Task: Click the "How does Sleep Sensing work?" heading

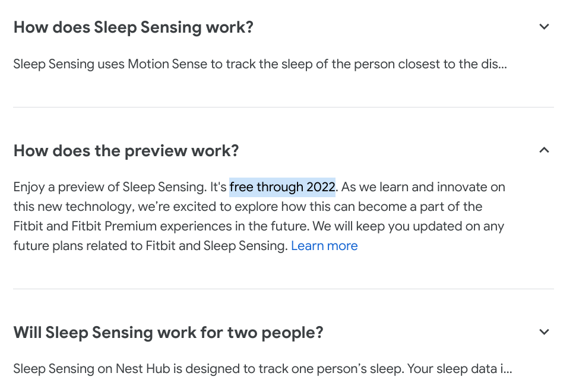Action: coord(134,27)
